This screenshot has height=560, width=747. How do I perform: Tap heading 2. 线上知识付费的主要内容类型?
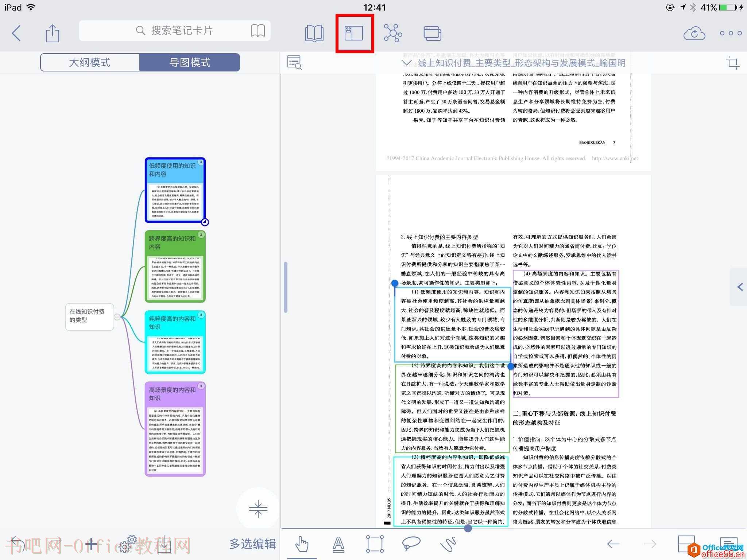click(439, 237)
